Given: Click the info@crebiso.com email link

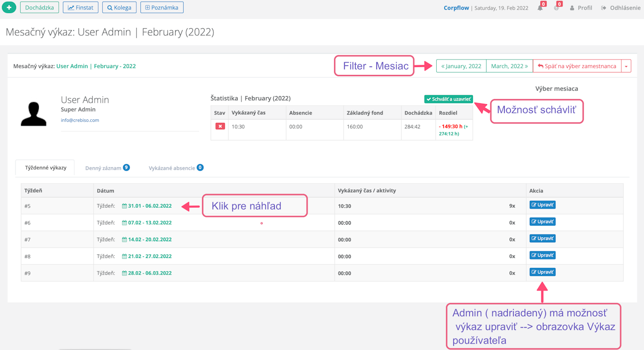Looking at the screenshot, I should (x=80, y=120).
